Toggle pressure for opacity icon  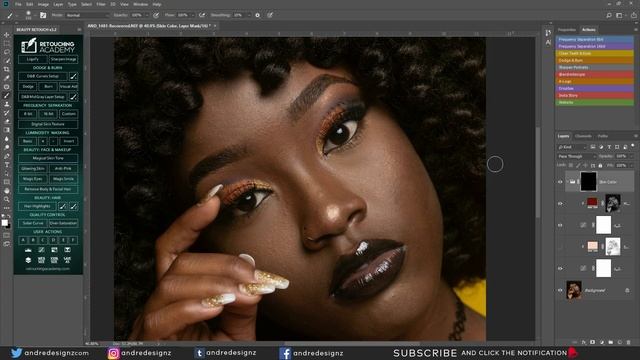coord(156,15)
